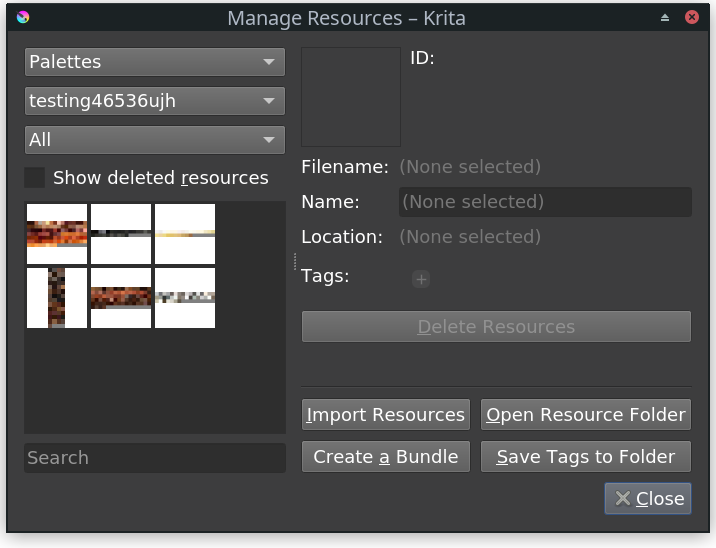Click Create a Bundle button

click(386, 457)
